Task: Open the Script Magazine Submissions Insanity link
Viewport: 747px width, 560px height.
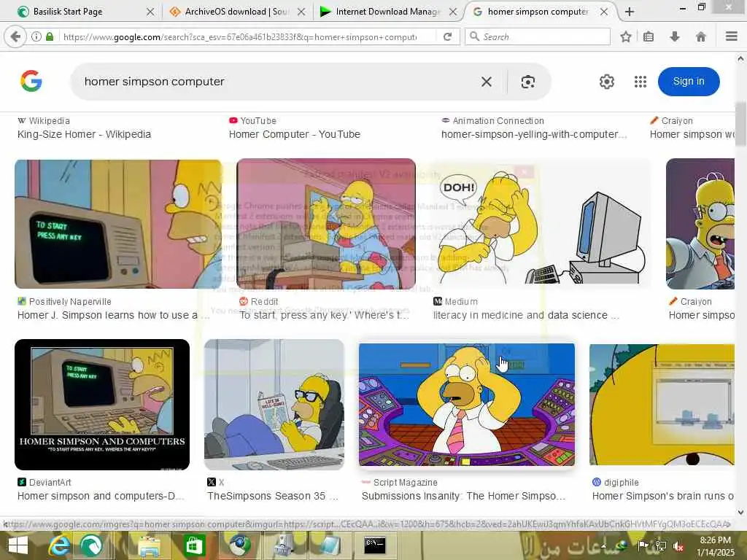Action: tap(463, 496)
